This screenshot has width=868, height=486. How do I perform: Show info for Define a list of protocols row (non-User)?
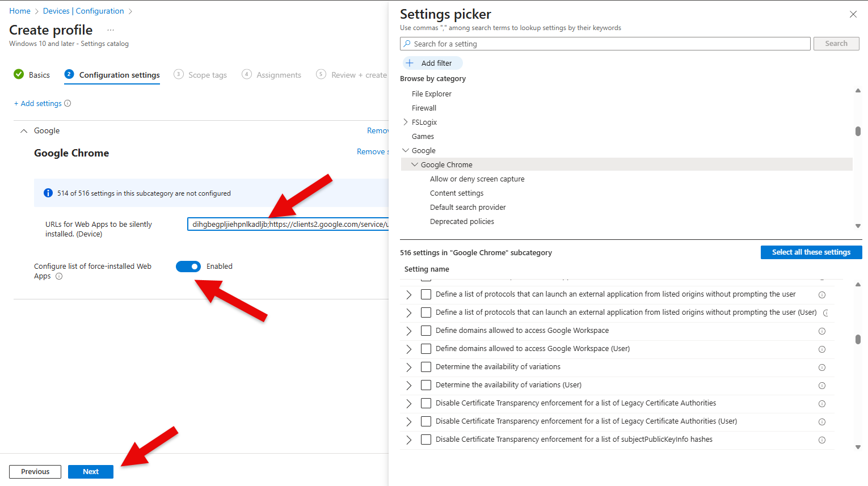(x=822, y=295)
